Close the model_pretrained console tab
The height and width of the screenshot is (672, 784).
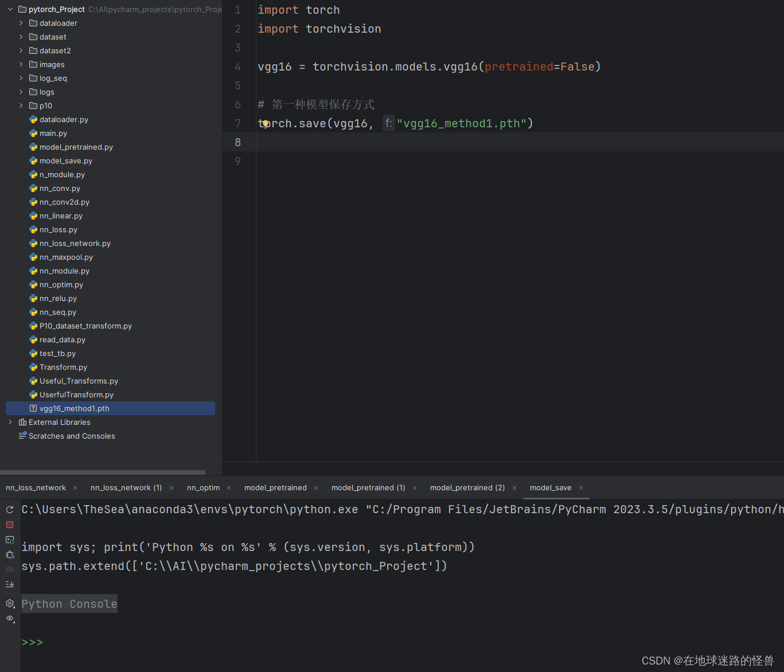[316, 488]
